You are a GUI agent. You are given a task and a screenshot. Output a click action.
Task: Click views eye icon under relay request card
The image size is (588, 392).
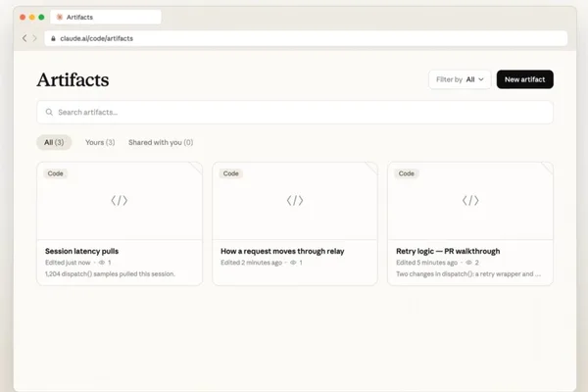click(293, 263)
